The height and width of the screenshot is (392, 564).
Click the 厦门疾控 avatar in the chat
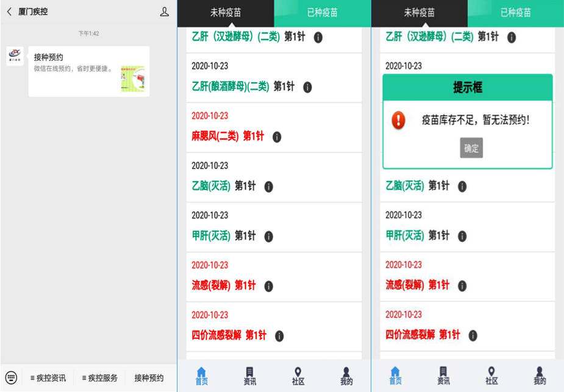coord(15,57)
